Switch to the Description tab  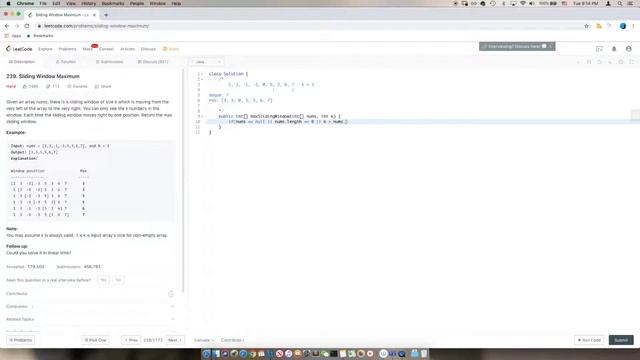(x=22, y=62)
